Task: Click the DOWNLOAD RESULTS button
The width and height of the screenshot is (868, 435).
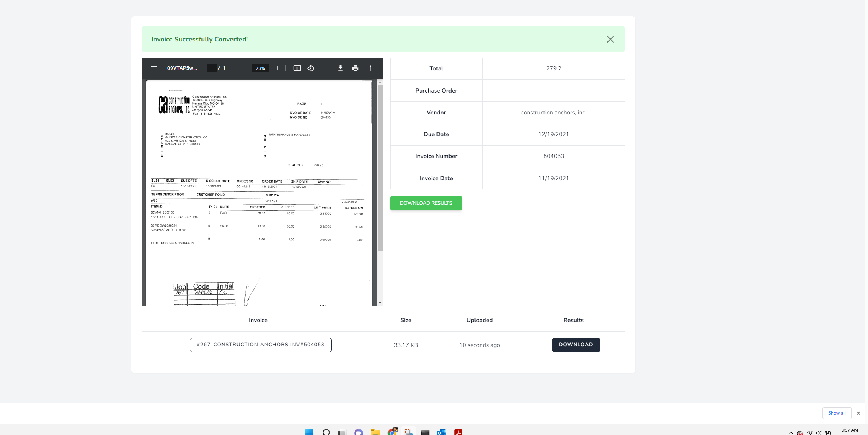Action: [x=426, y=203]
